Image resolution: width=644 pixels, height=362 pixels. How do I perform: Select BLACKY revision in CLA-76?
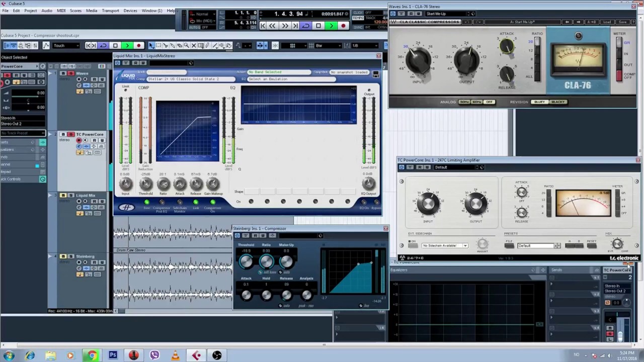click(x=558, y=102)
